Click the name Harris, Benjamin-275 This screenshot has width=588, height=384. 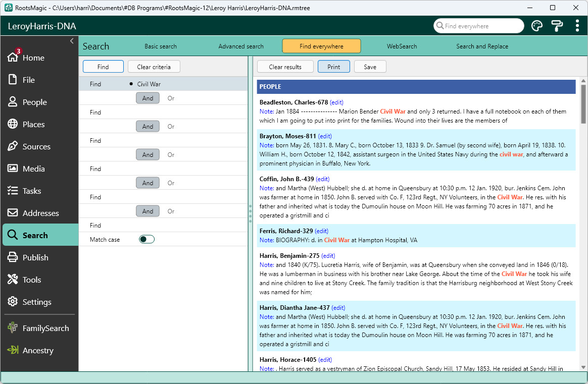coord(289,256)
